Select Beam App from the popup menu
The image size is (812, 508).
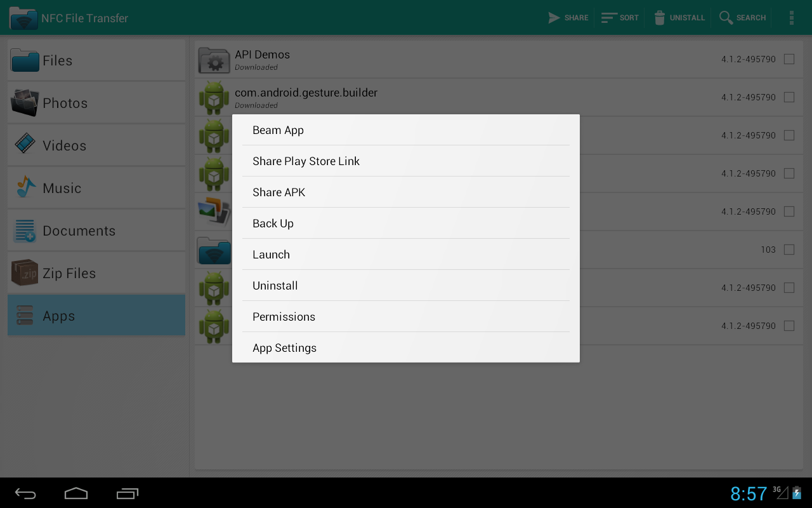coord(406,130)
